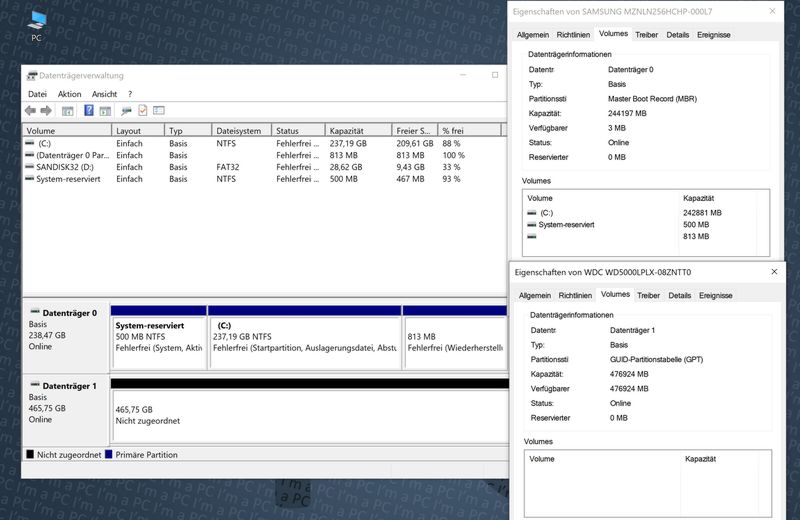Switch to Details tab in SAMSUNG properties
Screen dimensions: 800x520
coord(678,35)
